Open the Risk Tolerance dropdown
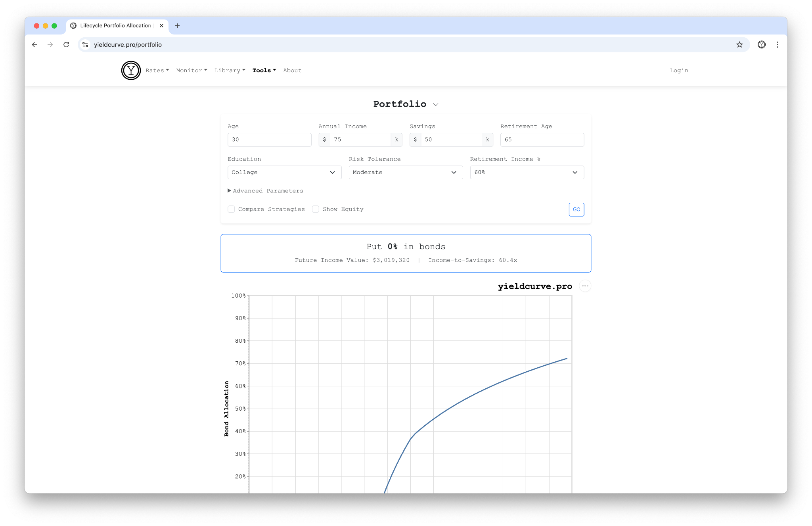This screenshot has width=812, height=526. click(406, 172)
